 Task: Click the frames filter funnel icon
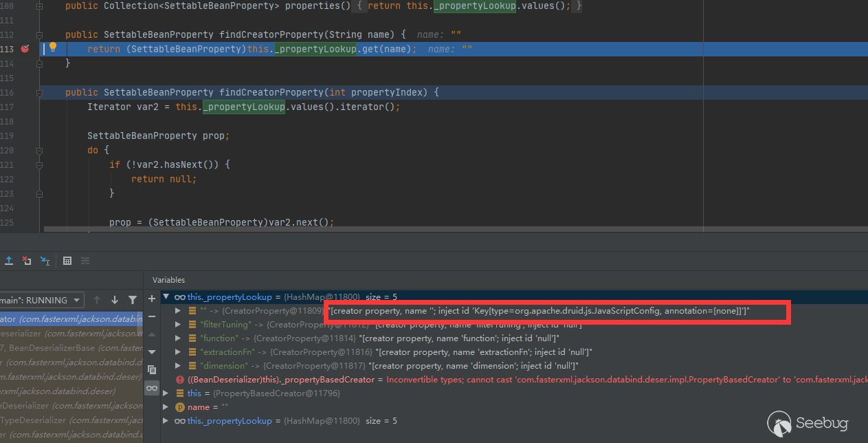tap(134, 300)
